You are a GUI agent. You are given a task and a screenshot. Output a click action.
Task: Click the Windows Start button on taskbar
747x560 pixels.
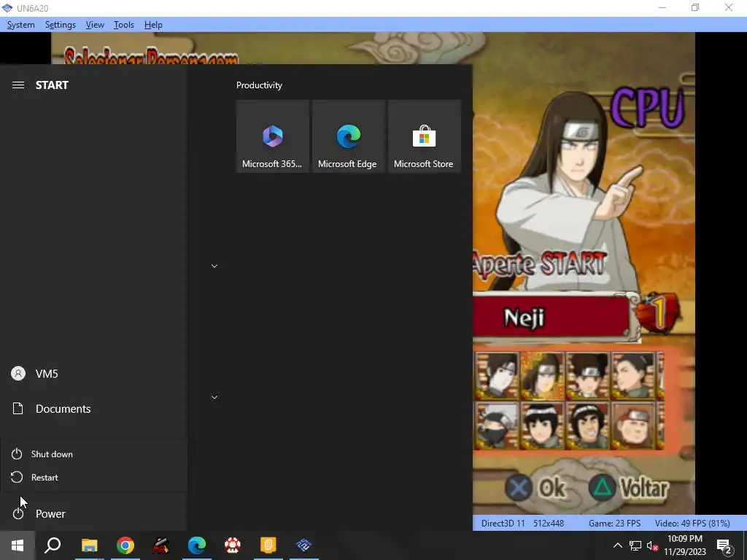click(x=18, y=545)
